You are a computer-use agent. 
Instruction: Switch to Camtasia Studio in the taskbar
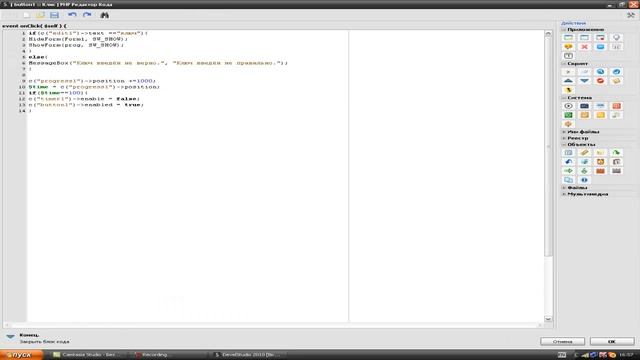89,355
